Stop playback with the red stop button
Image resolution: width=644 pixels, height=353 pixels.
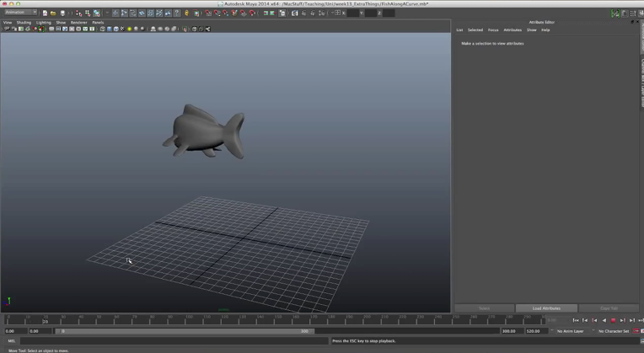point(613,320)
